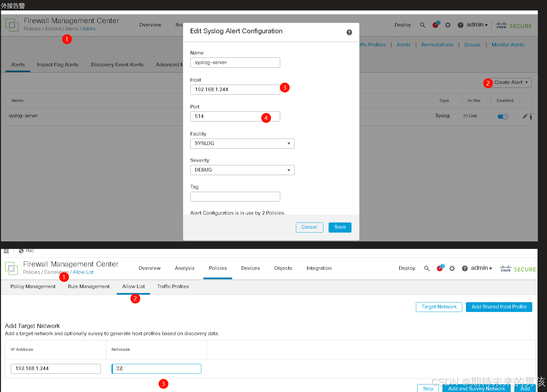
Task: Switch to Discovery Event Alerts tab
Action: [117, 65]
